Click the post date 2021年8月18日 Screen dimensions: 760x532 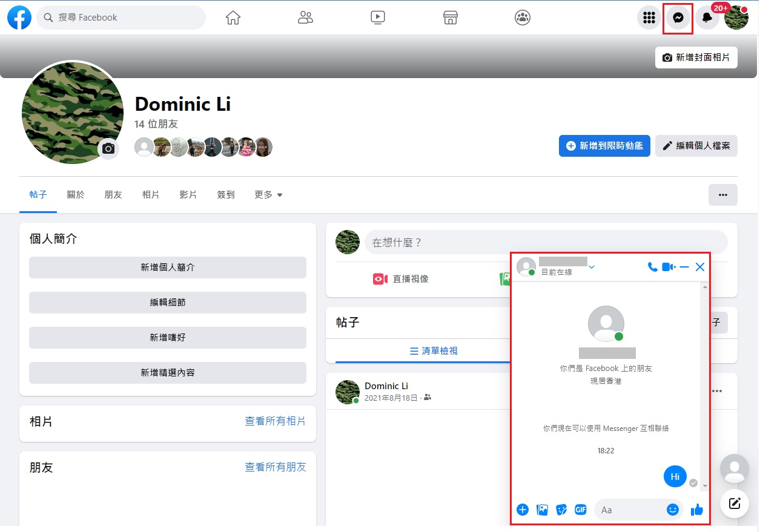391,398
